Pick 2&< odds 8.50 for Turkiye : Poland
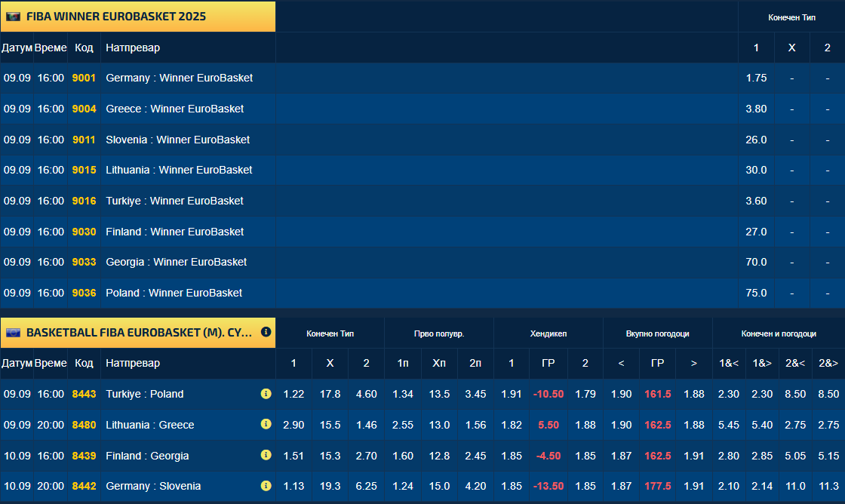845x504 pixels. (x=795, y=394)
